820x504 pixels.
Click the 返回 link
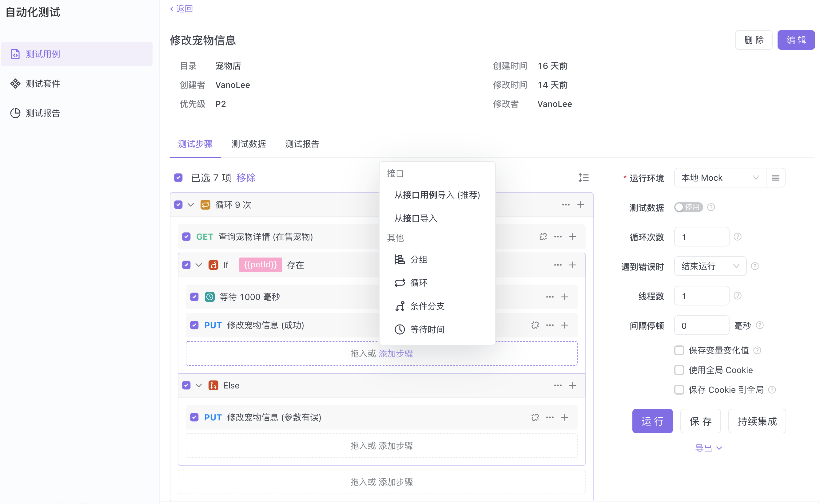[x=181, y=9]
